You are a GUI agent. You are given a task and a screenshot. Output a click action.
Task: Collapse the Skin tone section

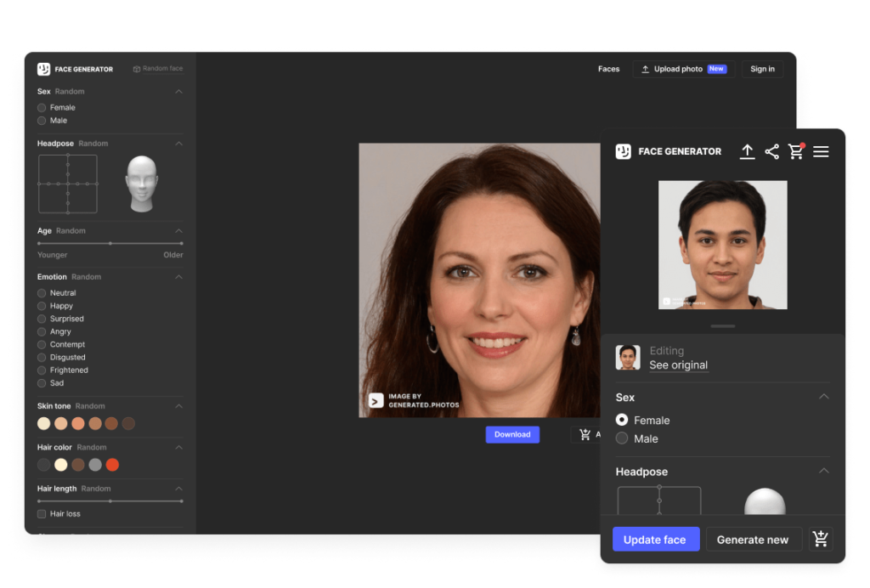click(x=178, y=405)
